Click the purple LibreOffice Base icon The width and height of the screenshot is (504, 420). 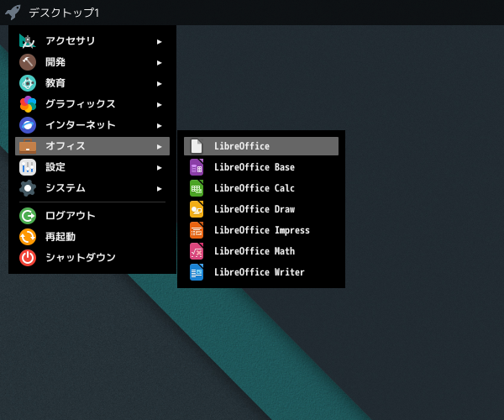coord(197,167)
